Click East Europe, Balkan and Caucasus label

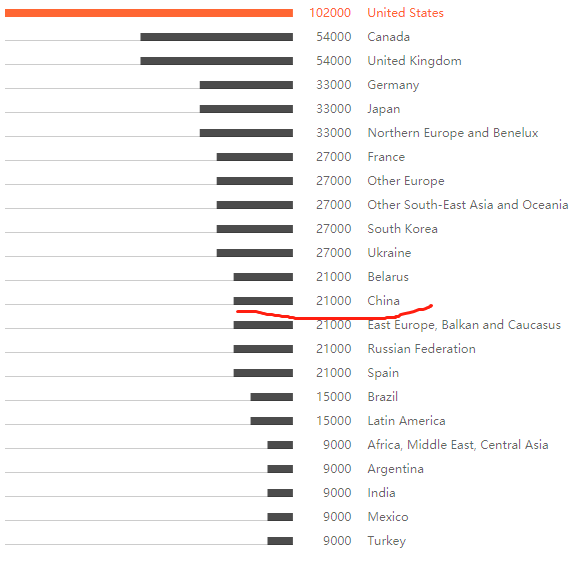coord(464,325)
